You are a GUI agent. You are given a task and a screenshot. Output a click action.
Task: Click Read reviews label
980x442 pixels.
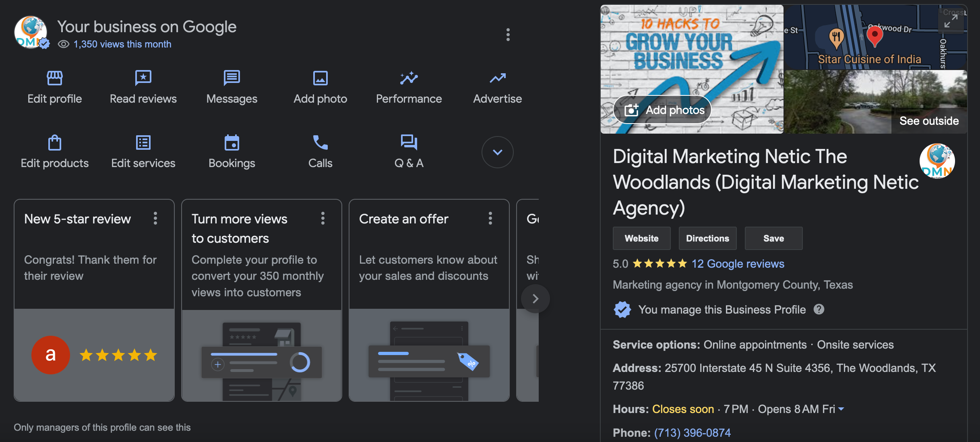click(143, 99)
